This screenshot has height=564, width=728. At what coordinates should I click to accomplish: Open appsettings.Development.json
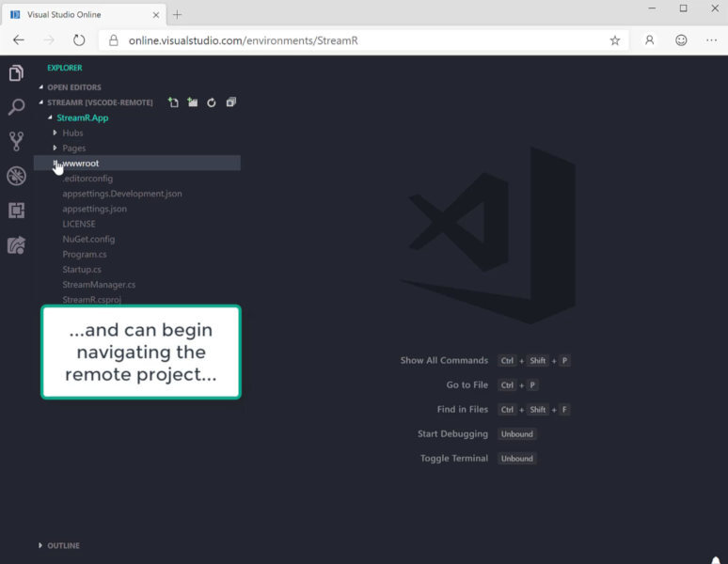tap(122, 194)
